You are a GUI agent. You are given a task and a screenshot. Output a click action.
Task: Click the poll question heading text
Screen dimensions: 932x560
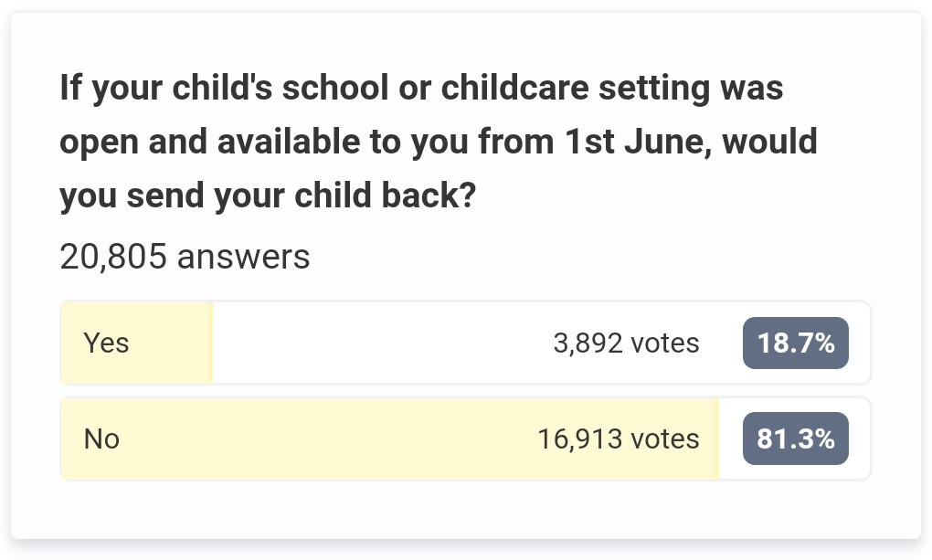[x=439, y=141]
